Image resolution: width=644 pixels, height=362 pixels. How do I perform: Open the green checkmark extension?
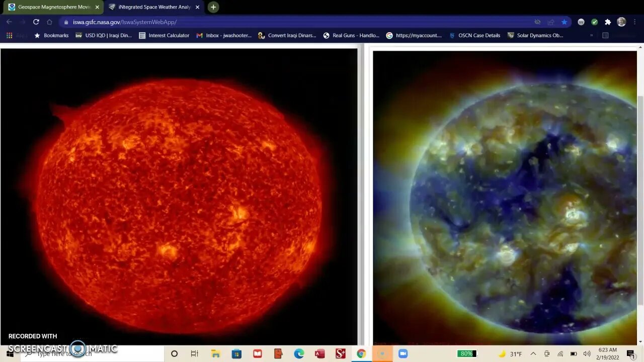(x=594, y=22)
